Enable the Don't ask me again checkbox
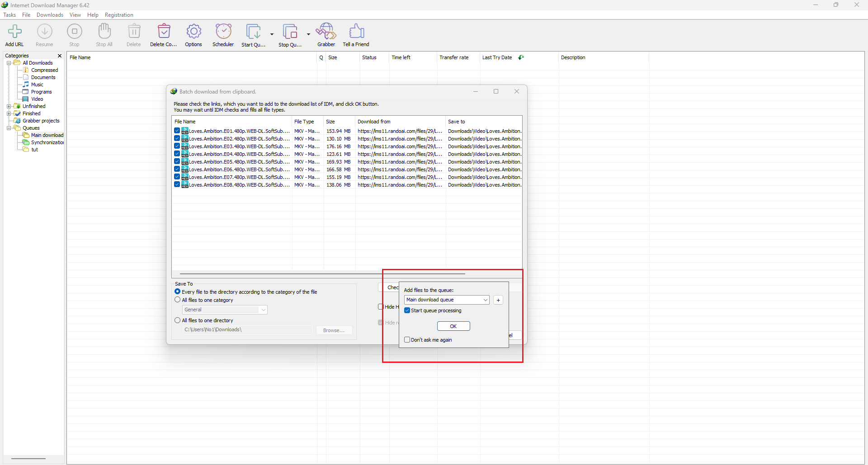868x465 pixels. tap(407, 340)
